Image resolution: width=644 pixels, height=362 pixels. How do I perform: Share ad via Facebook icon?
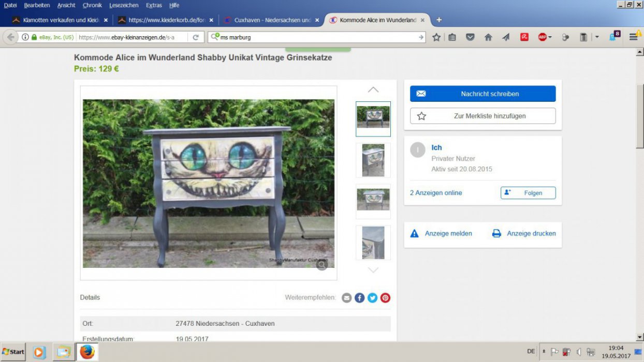[359, 298]
